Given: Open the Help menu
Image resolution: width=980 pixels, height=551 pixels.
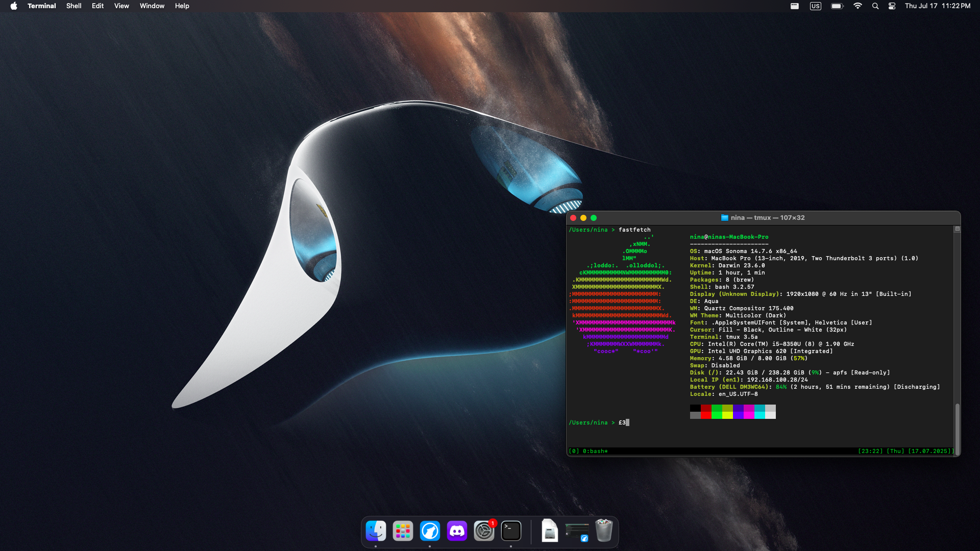Looking at the screenshot, I should [182, 6].
